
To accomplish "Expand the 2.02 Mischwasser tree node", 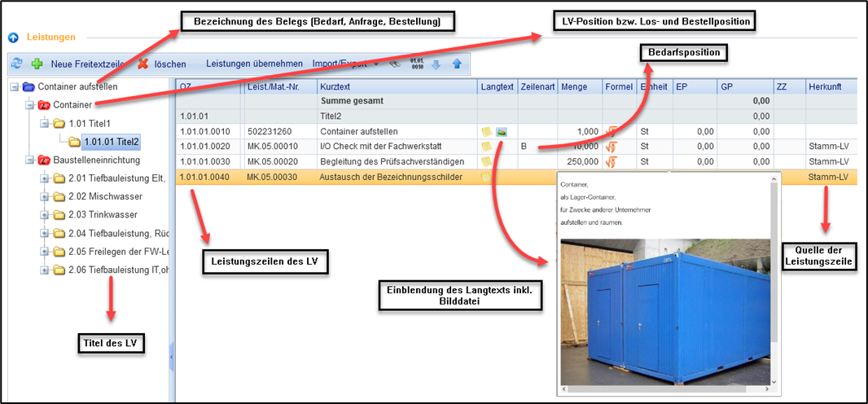I will click(x=44, y=196).
